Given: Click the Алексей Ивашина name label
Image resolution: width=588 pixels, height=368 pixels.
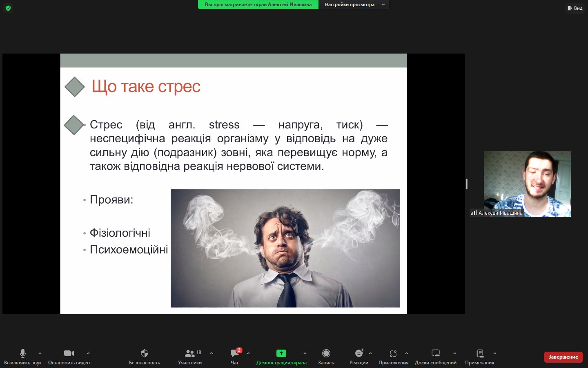Looking at the screenshot, I should pos(500,213).
